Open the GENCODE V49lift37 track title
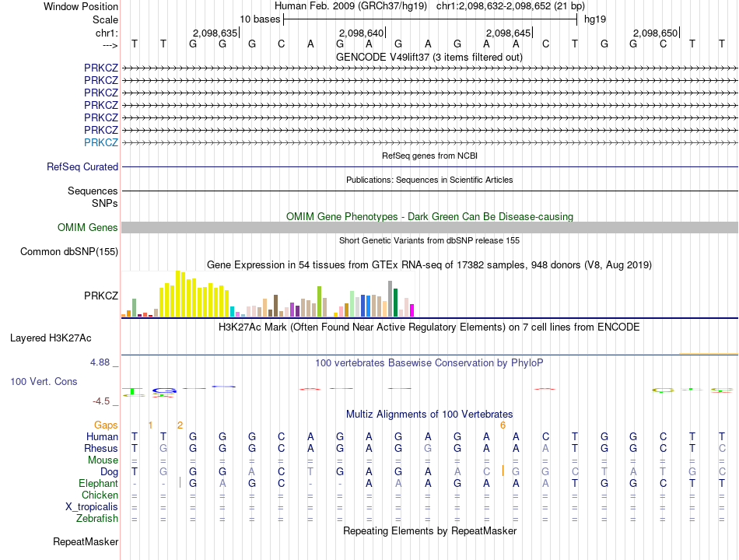The height and width of the screenshot is (560, 739). (x=429, y=57)
